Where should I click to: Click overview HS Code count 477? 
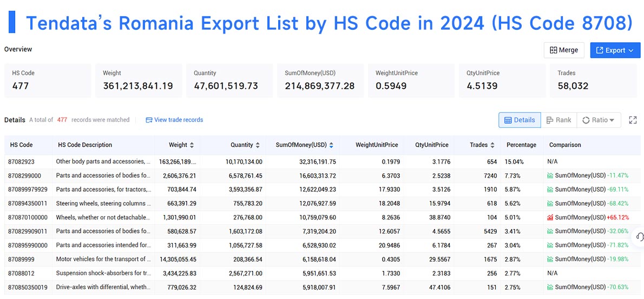(x=21, y=86)
